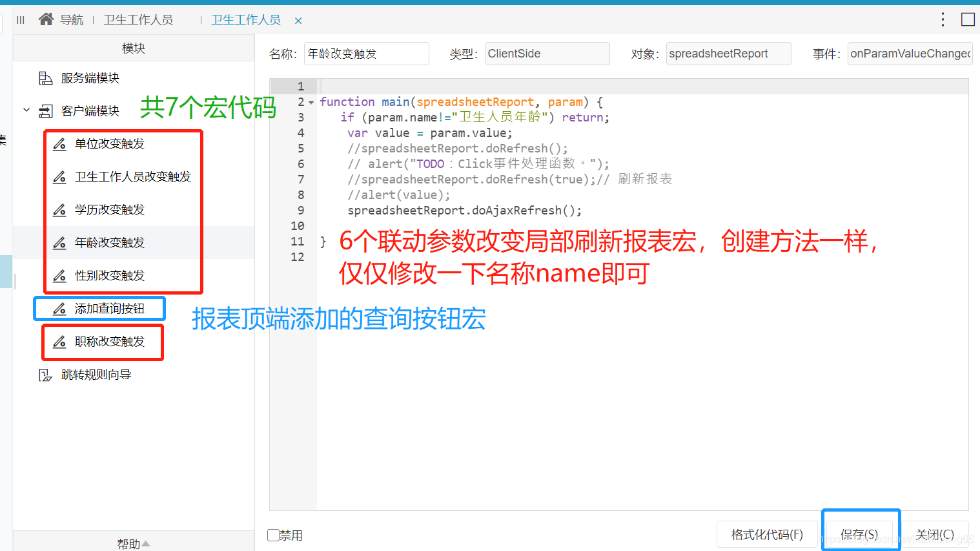Switch to the active 卫生工作人员 tab

pos(246,20)
